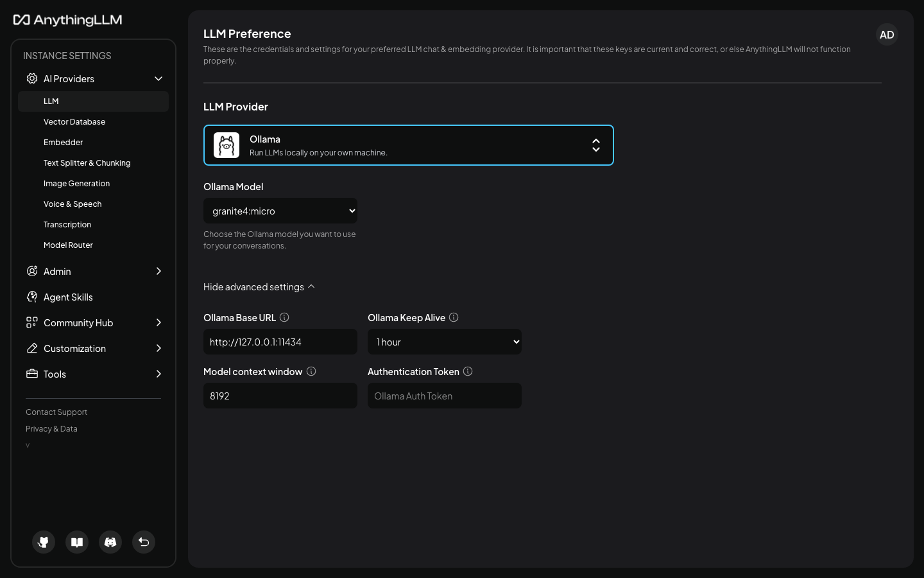
Task: Click the Ollama Base URL info icon
Action: 284,317
